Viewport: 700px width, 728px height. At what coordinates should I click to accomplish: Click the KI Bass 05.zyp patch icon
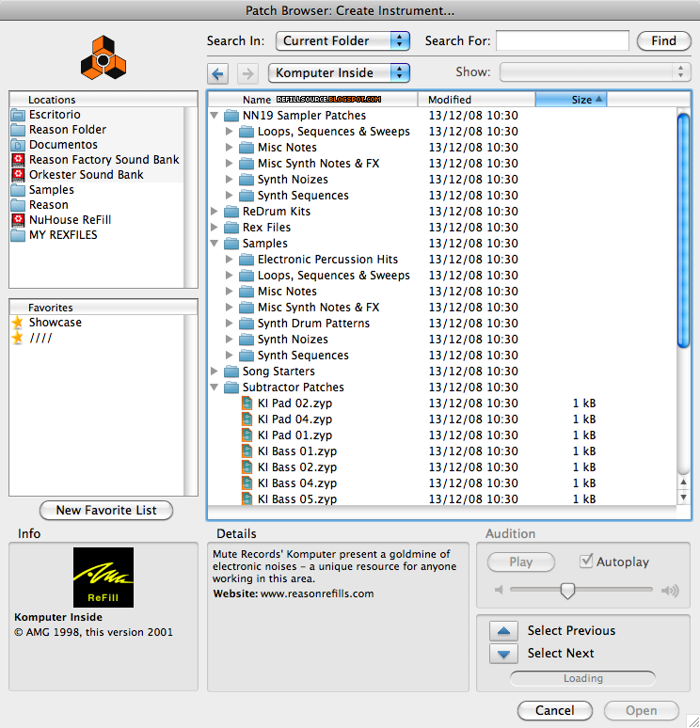[x=247, y=499]
